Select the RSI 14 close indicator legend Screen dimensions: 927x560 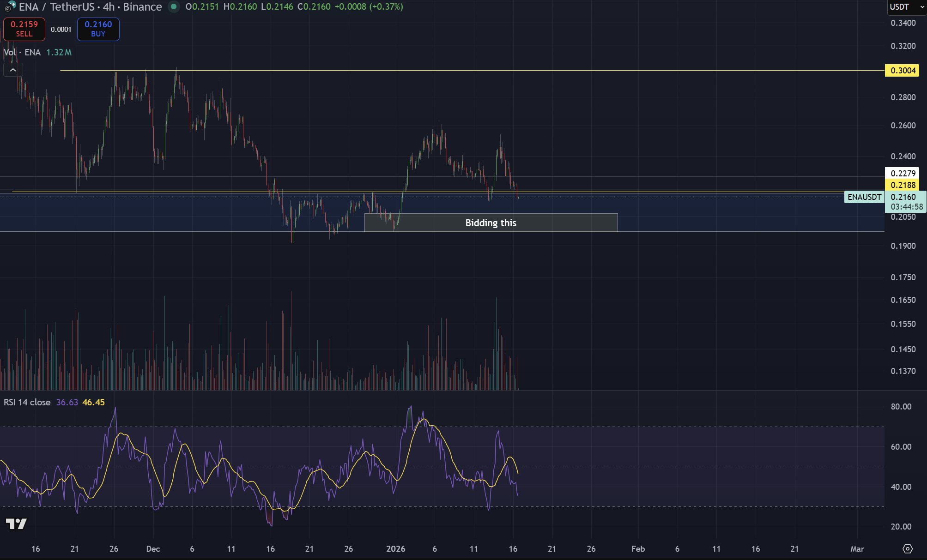(x=27, y=402)
